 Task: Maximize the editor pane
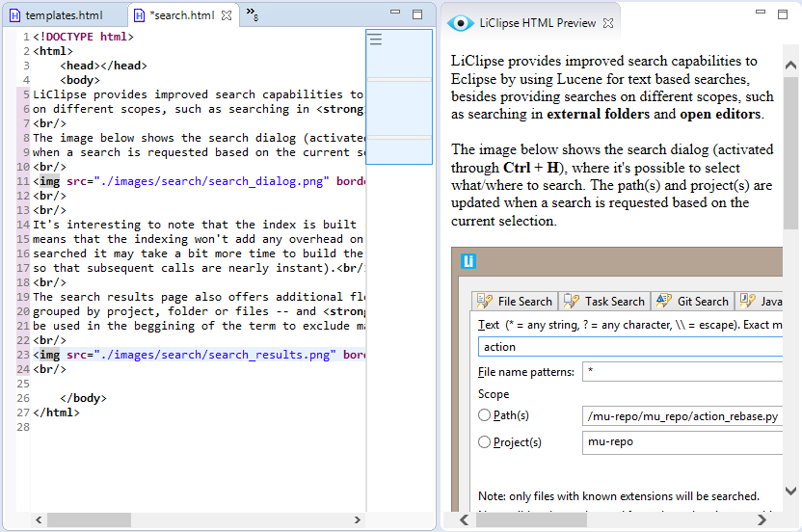click(x=417, y=14)
